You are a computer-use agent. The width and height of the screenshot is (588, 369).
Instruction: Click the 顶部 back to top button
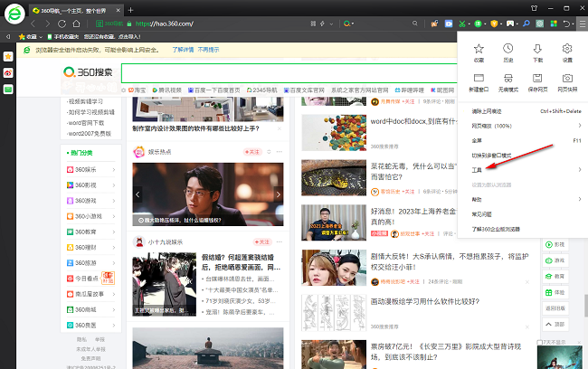555,324
